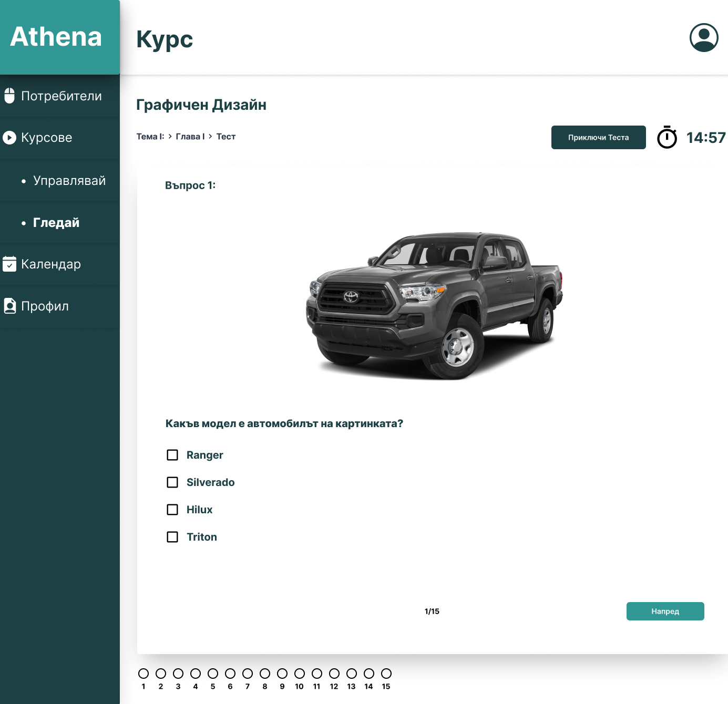The width and height of the screenshot is (728, 704).
Task: Click the chevron between Глава I and Тест
Action: pyautogui.click(x=210, y=137)
